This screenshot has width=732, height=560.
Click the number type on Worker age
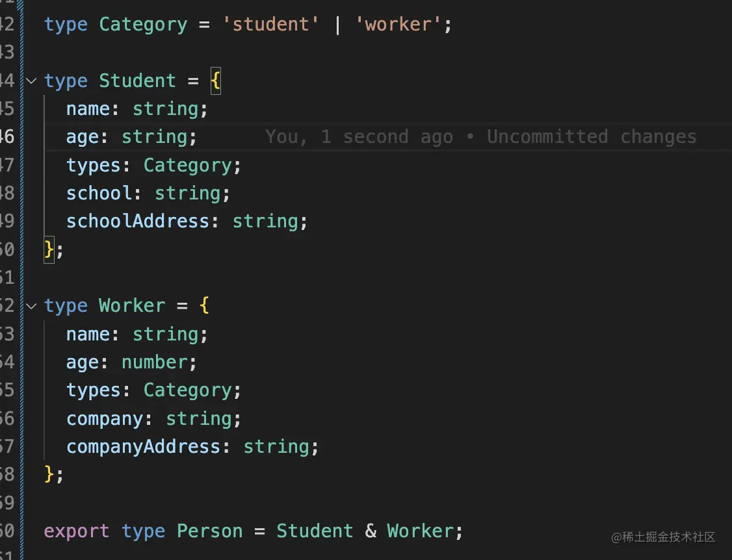pos(155,362)
